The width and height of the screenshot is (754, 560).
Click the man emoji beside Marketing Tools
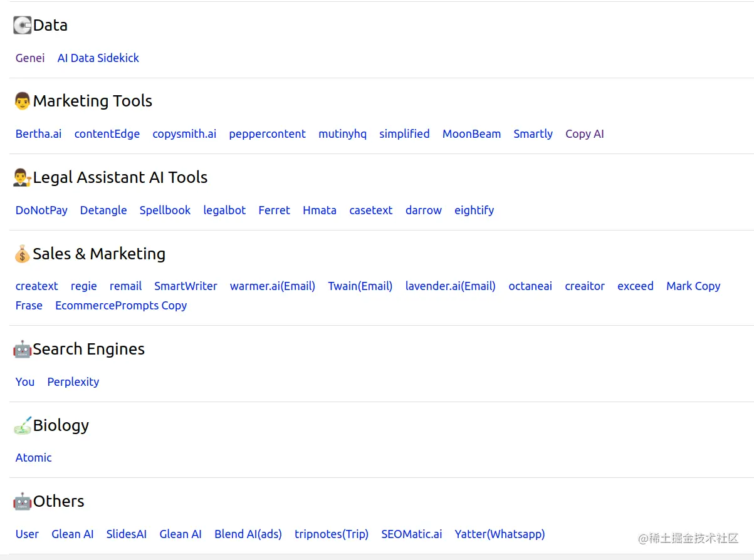[23, 101]
